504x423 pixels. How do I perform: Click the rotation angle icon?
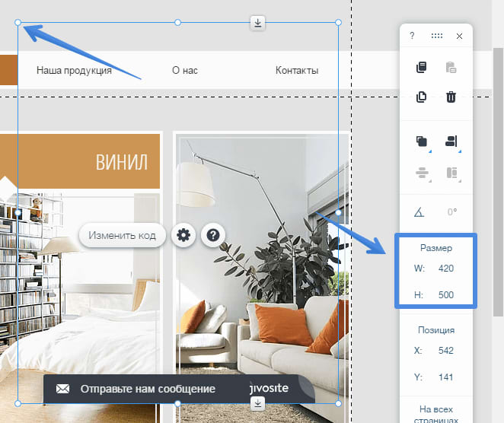(419, 212)
